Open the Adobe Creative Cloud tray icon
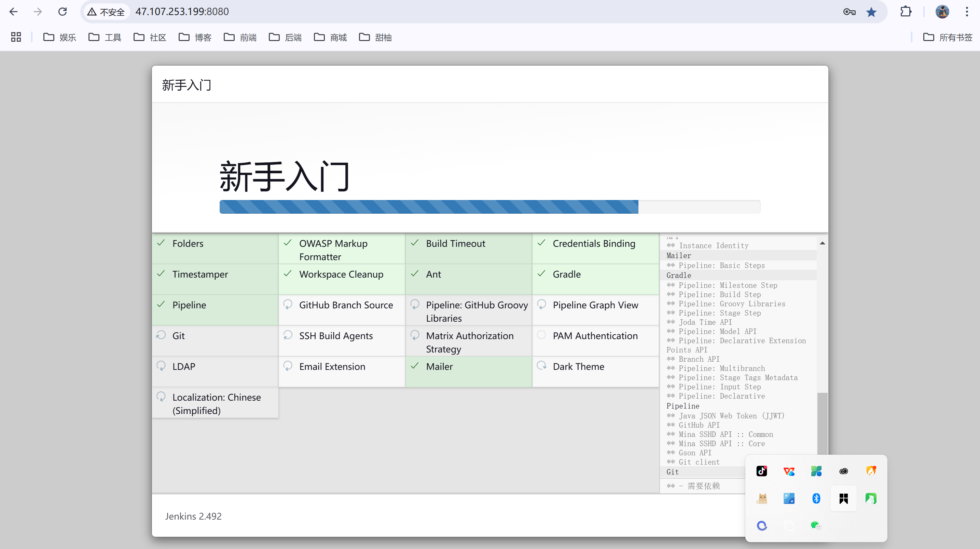The width and height of the screenshot is (980, 549). (x=843, y=471)
